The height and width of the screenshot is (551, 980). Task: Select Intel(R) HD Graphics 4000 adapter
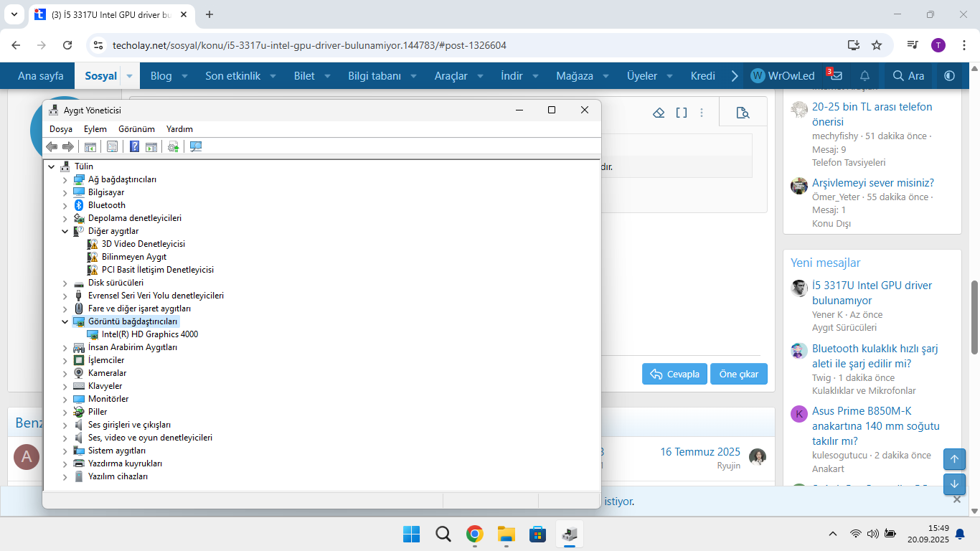point(149,334)
